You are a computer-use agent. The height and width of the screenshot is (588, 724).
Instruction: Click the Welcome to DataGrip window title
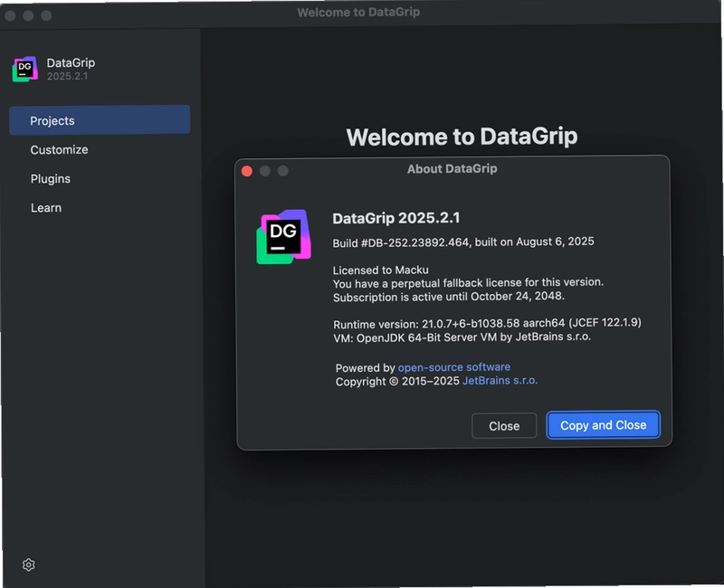coord(358,12)
